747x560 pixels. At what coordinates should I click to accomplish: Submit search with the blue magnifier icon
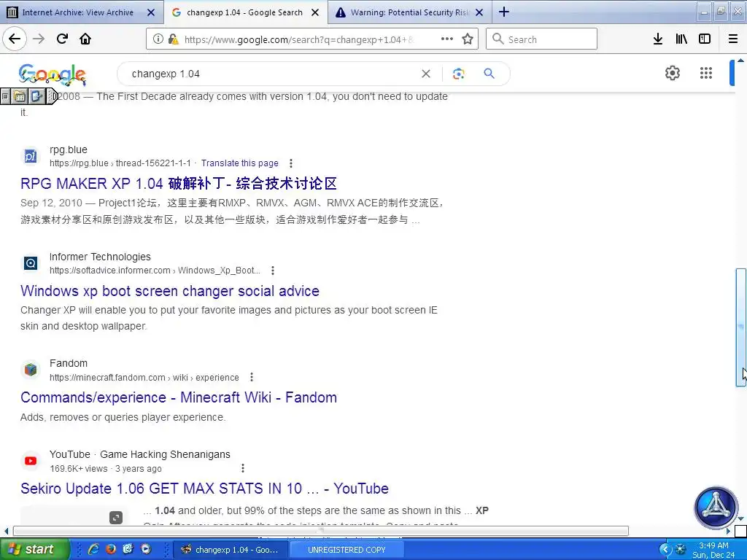(489, 74)
